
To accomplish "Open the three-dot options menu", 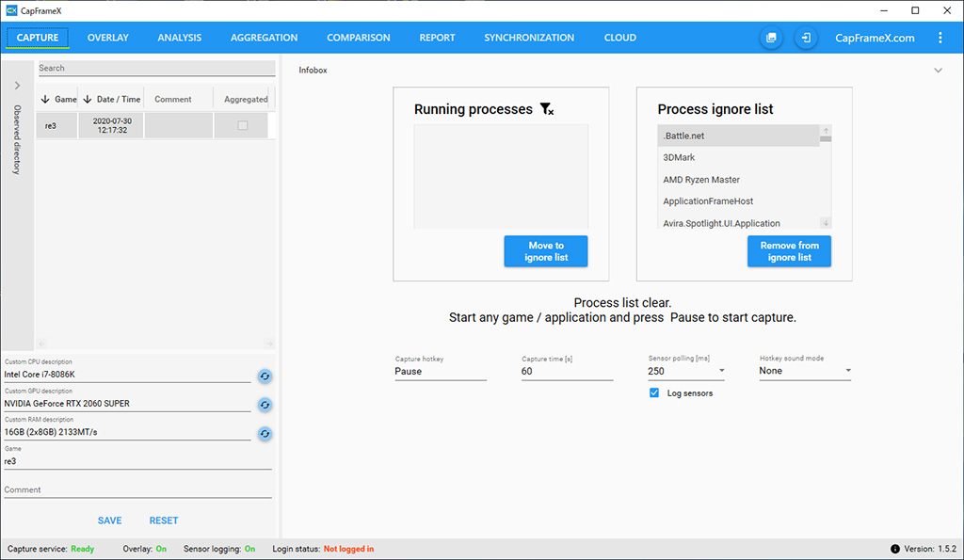I will (x=940, y=38).
